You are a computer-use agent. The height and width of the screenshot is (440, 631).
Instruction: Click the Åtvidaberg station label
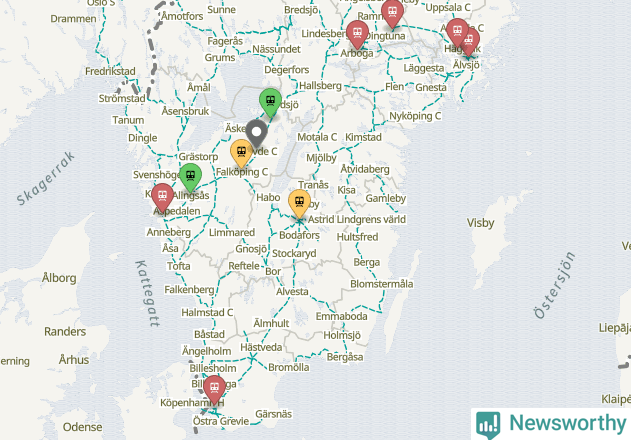coord(365,169)
